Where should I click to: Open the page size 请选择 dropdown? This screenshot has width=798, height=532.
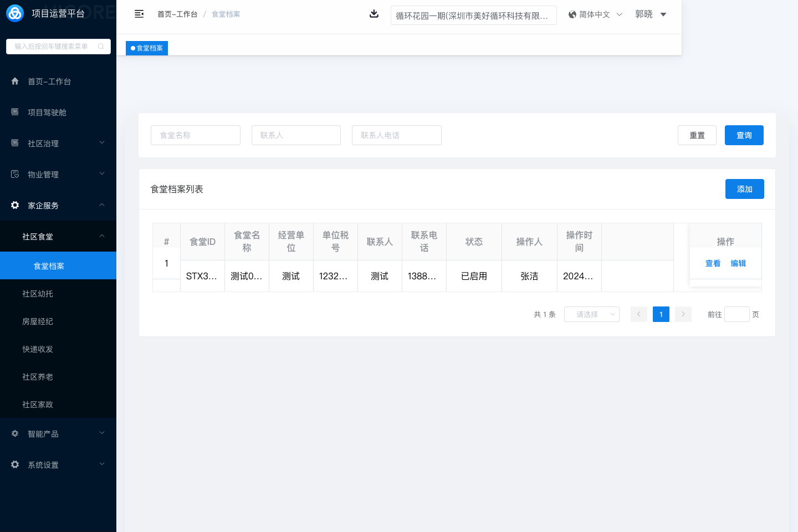click(591, 314)
